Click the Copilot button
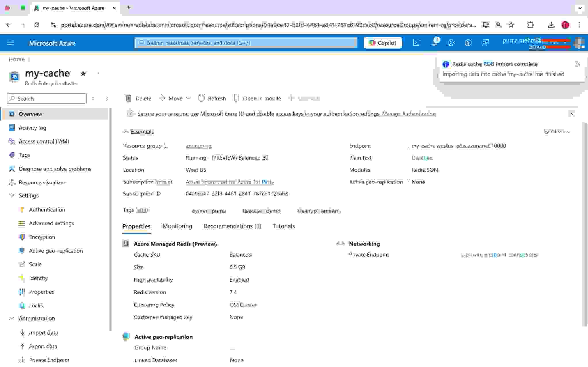Image resolution: width=588 pixels, height=367 pixels. coord(383,43)
